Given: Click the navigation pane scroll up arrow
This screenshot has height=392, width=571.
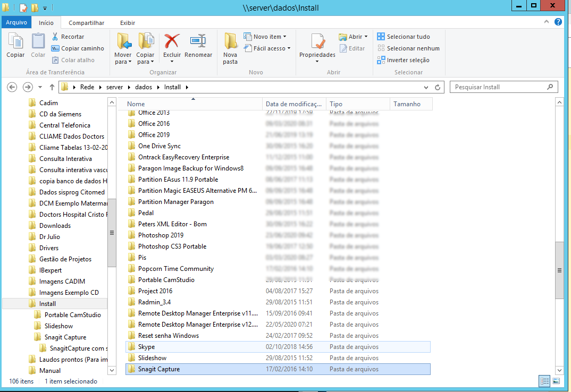Looking at the screenshot, I should [x=112, y=103].
